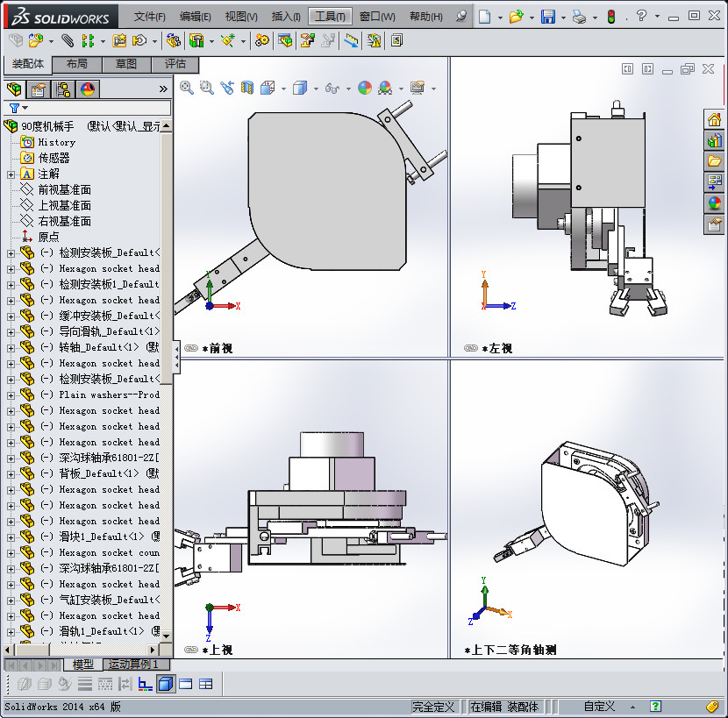This screenshot has height=718, width=728.
Task: Toggle the link-views icon beside *左视
Action: tap(471, 348)
